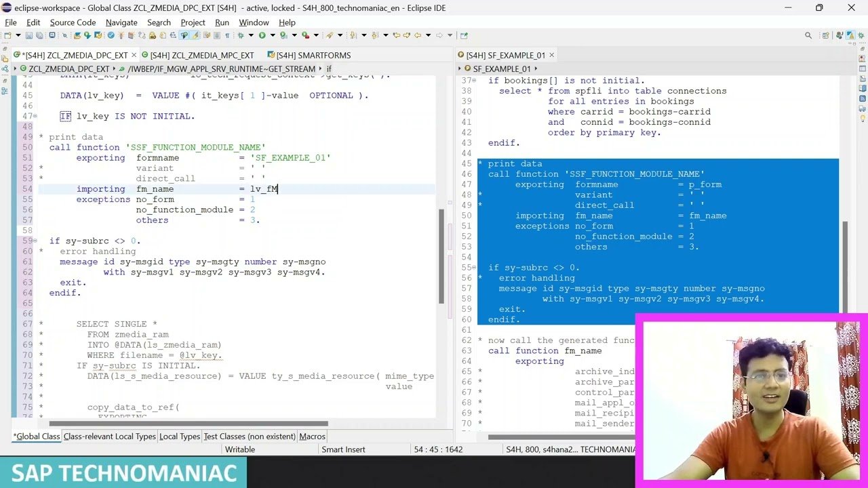This screenshot has width=868, height=488.
Task: Click the Save All toolbar icon
Action: click(39, 35)
